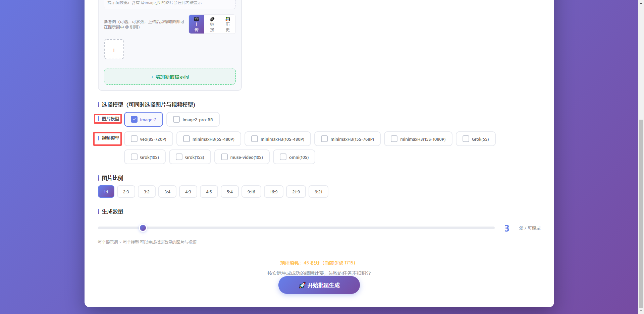Choose the 4:3 ratio button
644x314 pixels.
tap(188, 192)
